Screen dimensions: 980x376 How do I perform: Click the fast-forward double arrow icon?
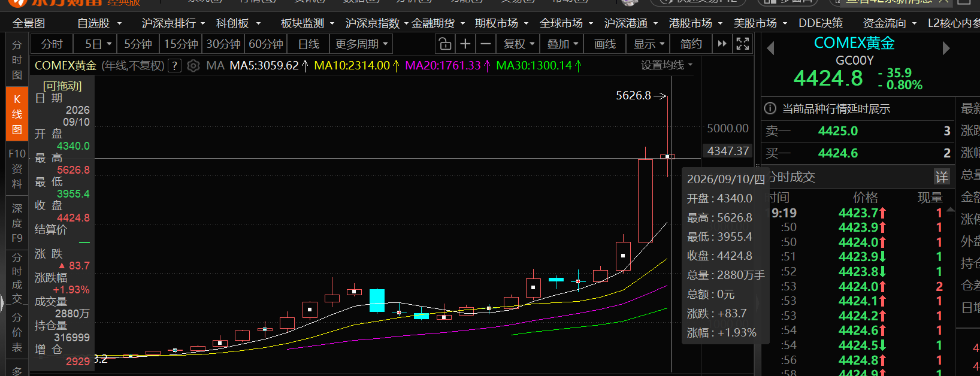click(722, 44)
